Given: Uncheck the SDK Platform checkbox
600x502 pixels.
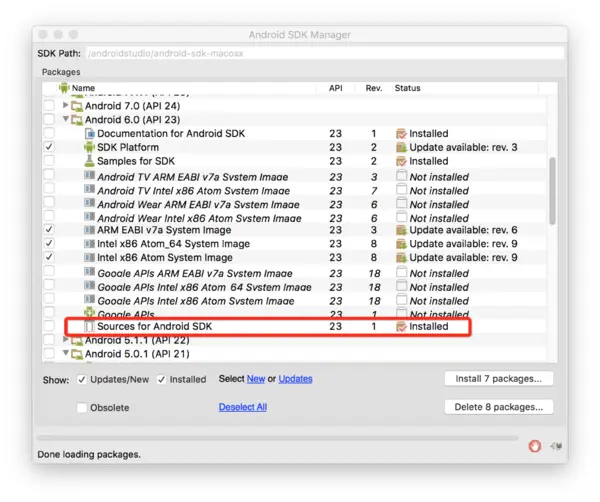Looking at the screenshot, I should click(x=49, y=147).
